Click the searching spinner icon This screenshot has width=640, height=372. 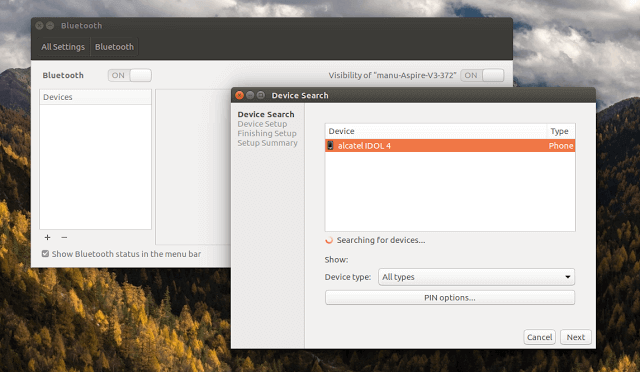point(329,240)
